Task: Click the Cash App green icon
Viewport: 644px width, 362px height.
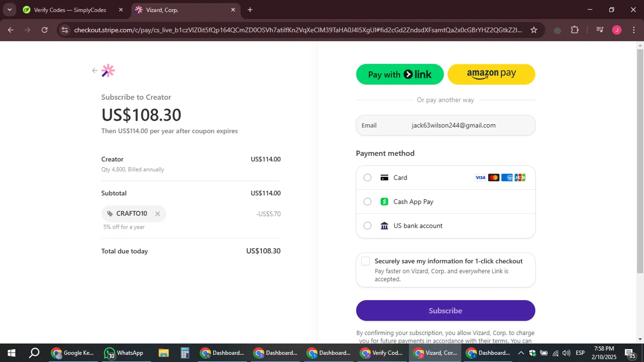Action: pos(384,202)
